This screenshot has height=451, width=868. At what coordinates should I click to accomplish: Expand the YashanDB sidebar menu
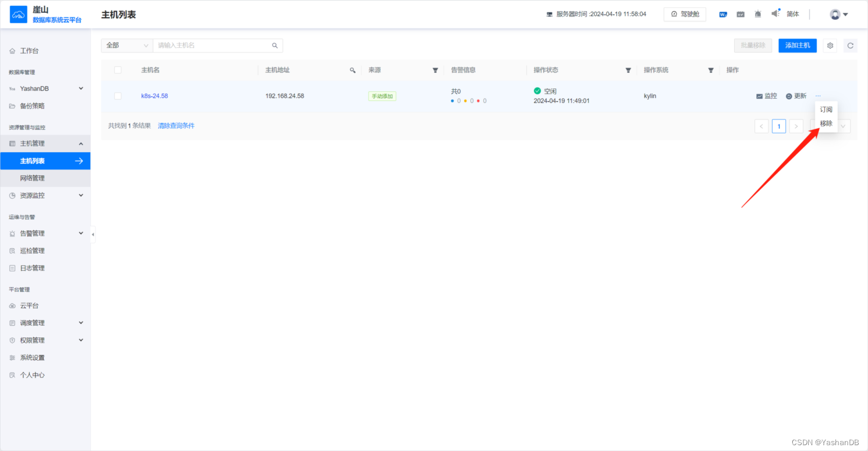[45, 89]
